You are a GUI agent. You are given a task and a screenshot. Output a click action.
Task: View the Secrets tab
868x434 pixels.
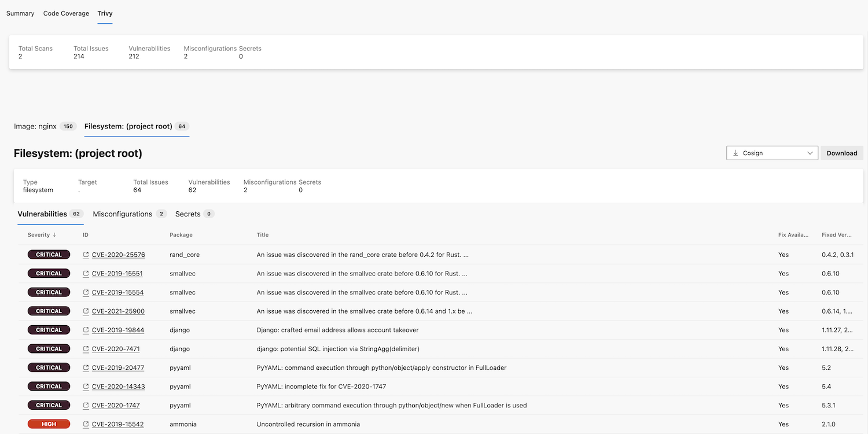[189, 214]
